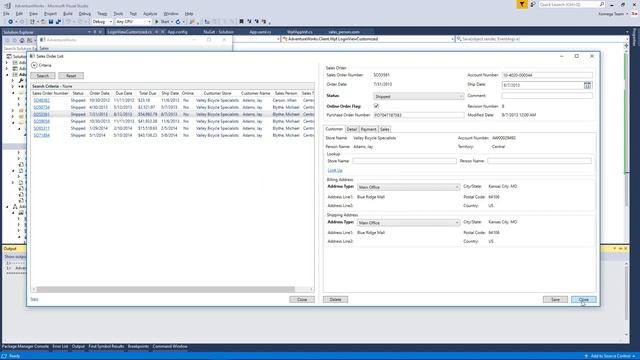This screenshot has width=640, height=360.
Task: Click the Visual Studio notifications flag icon
Action: click(x=522, y=4)
